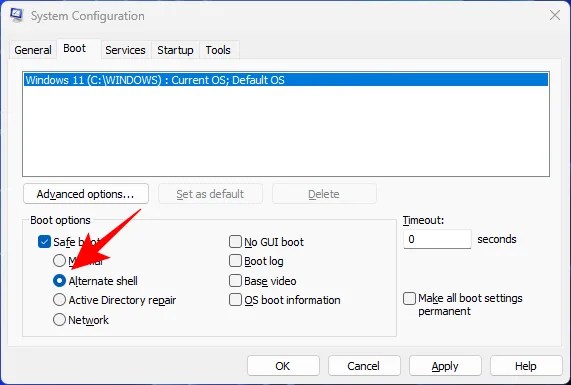Open the Services tab
This screenshot has width=571, height=385.
(x=125, y=50)
